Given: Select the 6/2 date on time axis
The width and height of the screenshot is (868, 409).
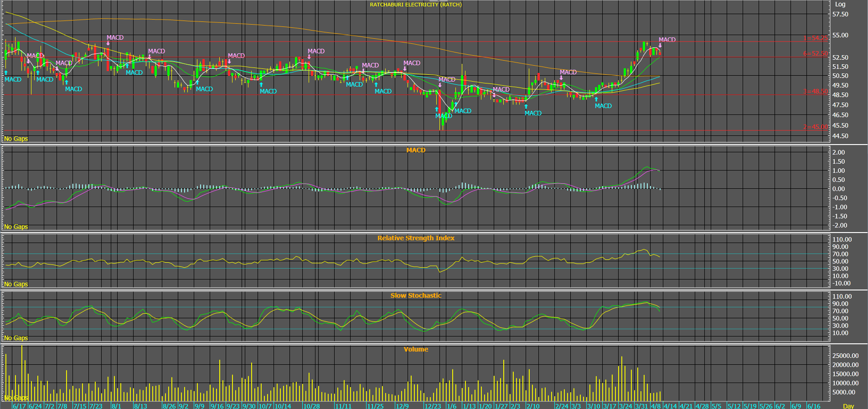Looking at the screenshot, I should (x=780, y=406).
